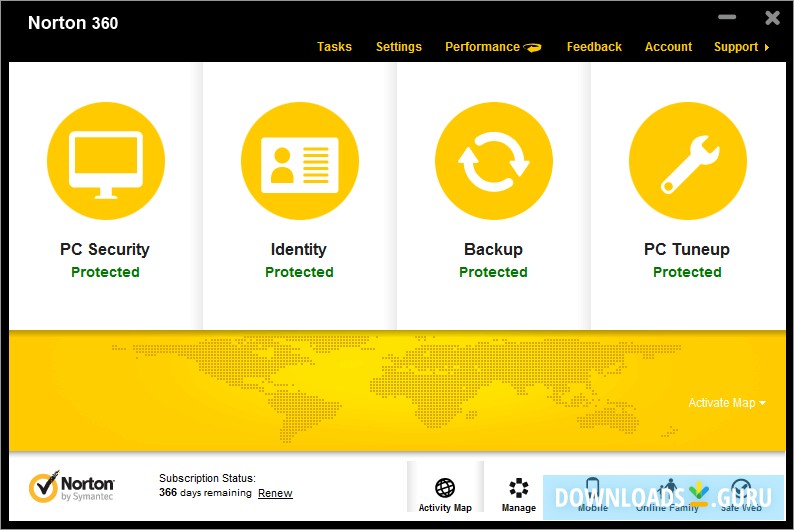Open the Identity card icon
794x530 pixels.
click(x=300, y=161)
